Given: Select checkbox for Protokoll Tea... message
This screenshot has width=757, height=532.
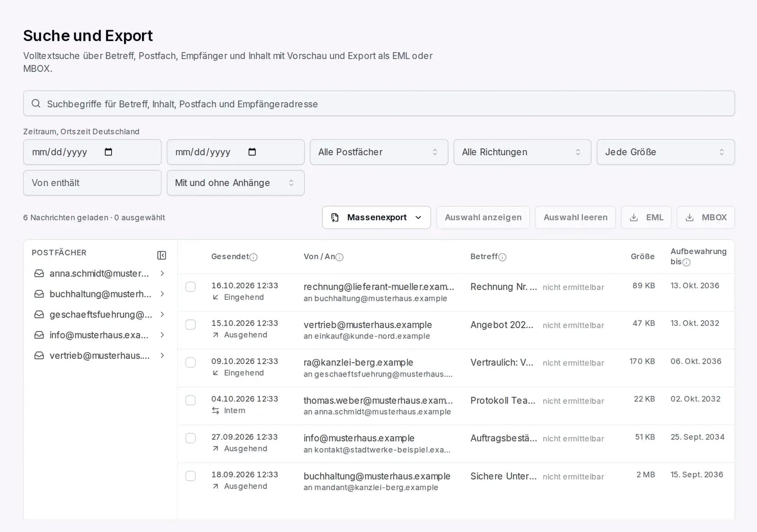Looking at the screenshot, I should pos(191,400).
